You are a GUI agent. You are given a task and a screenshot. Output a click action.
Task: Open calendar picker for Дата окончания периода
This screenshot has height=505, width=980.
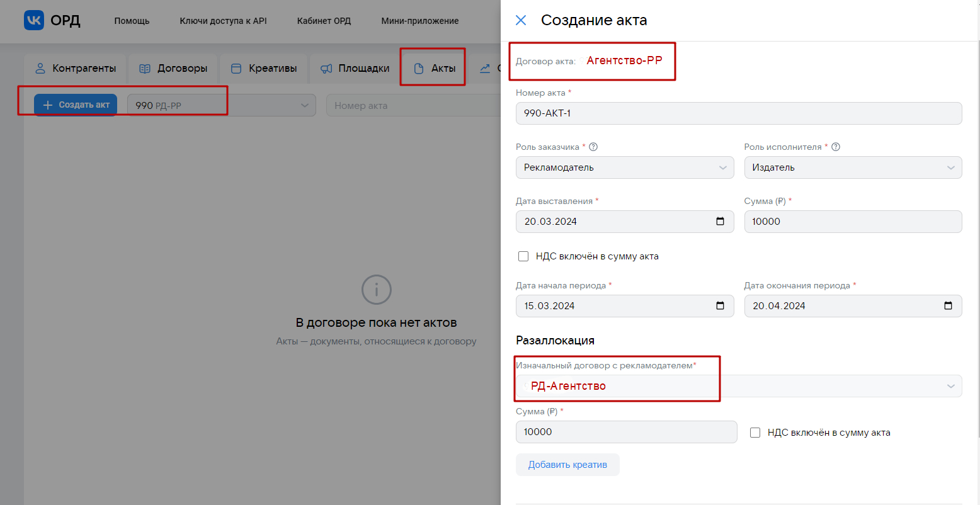tap(948, 306)
